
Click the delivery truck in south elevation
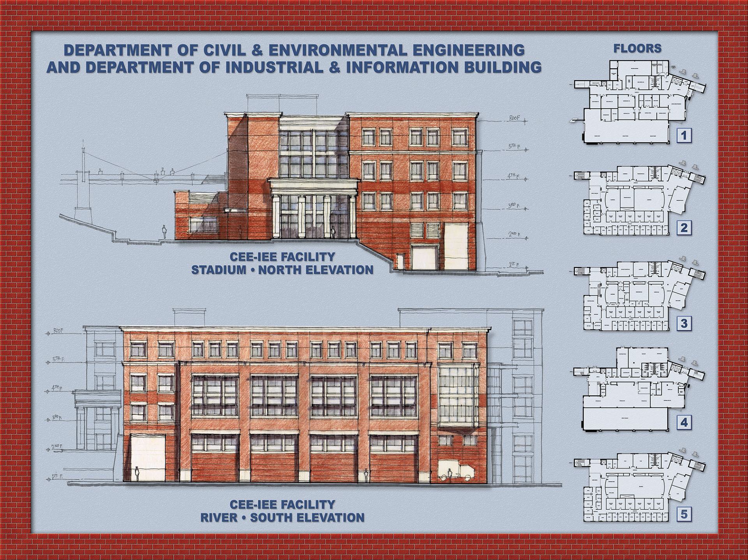point(456,470)
